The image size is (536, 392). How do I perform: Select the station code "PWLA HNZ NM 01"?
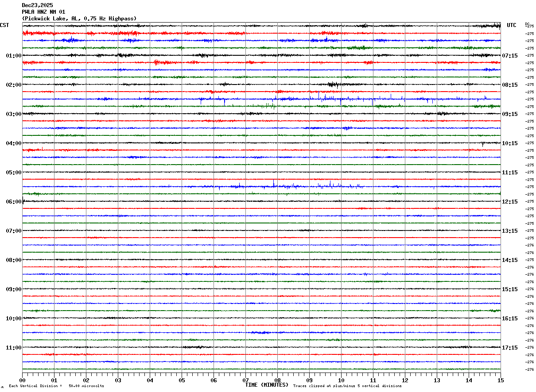tap(43, 12)
